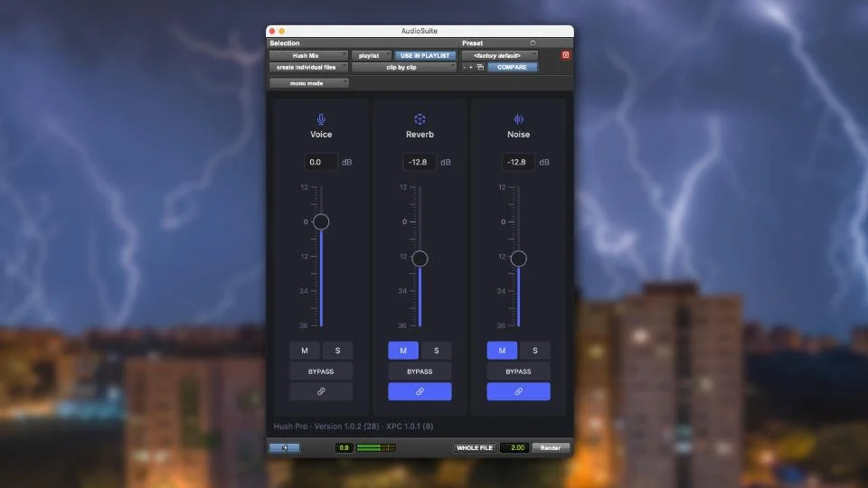Unmute the Noise channel
This screenshot has height=488, width=868.
click(502, 351)
